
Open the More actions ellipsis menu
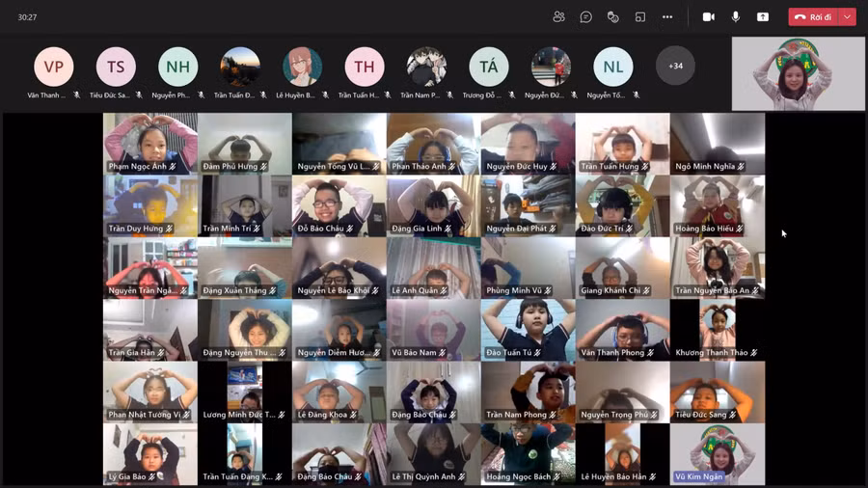click(x=667, y=17)
